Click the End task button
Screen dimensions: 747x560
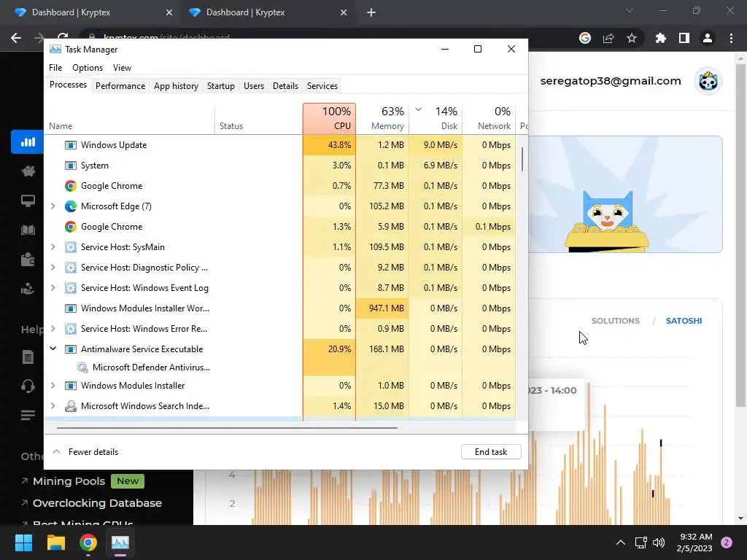tap(491, 452)
